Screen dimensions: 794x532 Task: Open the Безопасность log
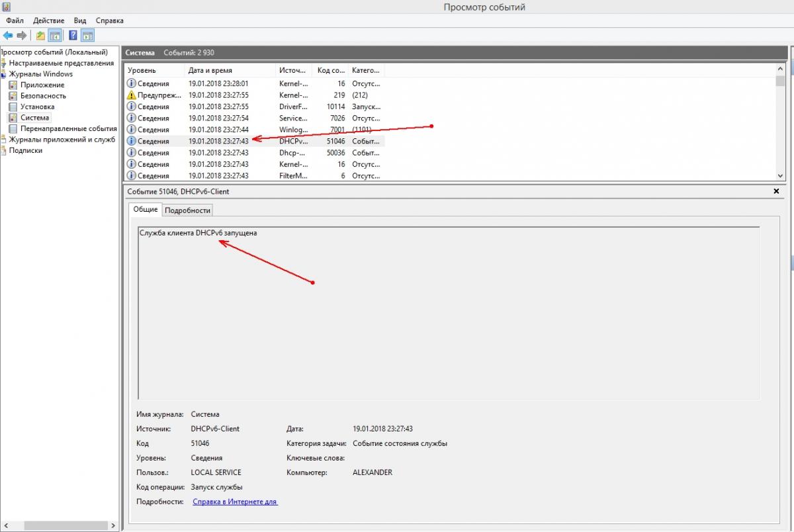pos(43,96)
